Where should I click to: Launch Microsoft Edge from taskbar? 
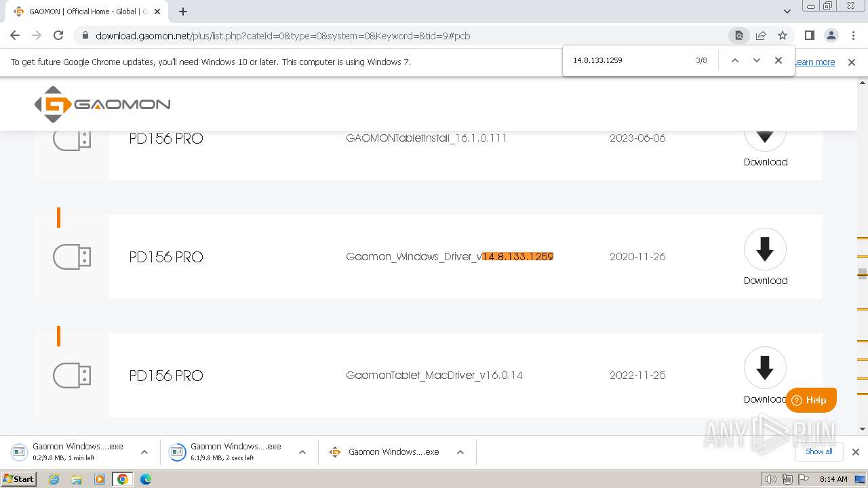point(146,479)
